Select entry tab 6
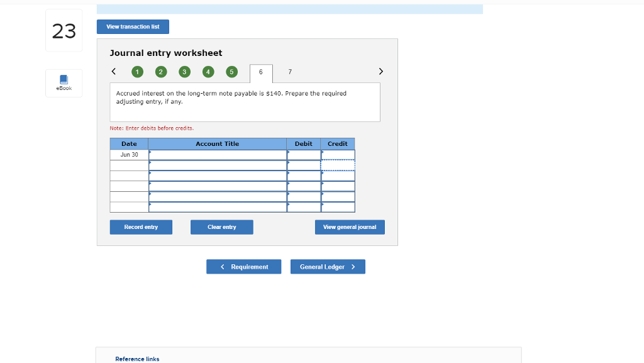Viewport: 644px width, 363px height. point(261,73)
